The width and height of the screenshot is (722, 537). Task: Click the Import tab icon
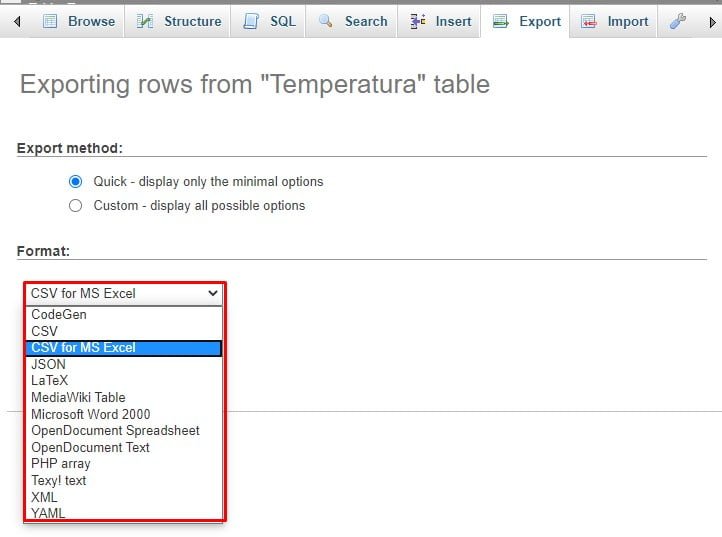coord(590,21)
